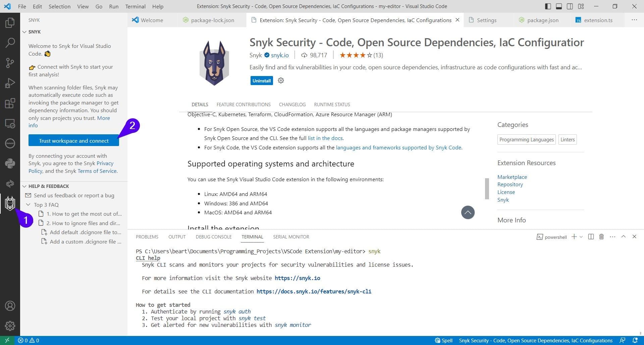Open the Python activity bar icon

10,163
